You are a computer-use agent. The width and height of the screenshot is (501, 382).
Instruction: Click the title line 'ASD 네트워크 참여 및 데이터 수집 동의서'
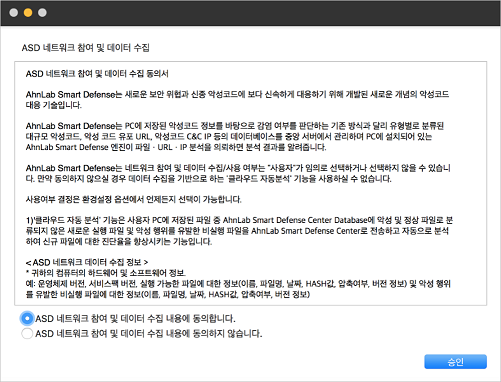(x=97, y=73)
